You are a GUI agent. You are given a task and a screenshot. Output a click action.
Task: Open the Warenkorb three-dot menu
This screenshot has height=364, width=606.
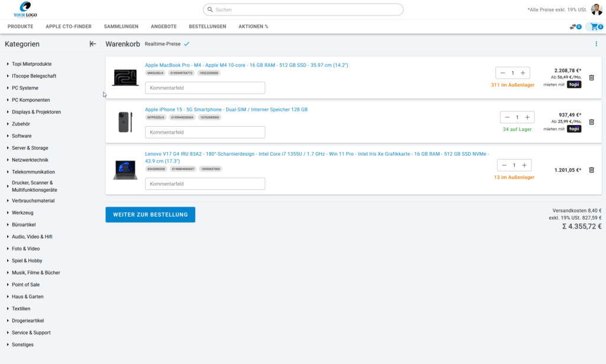[x=596, y=44]
